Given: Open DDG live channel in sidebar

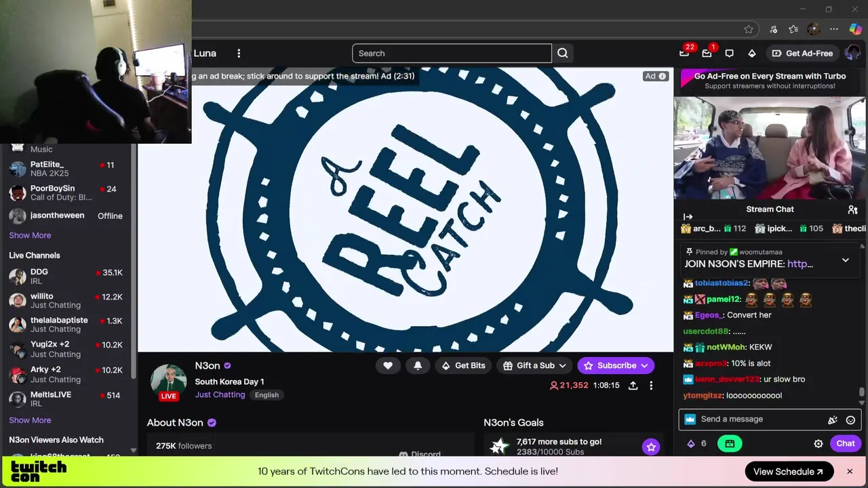Looking at the screenshot, I should coord(66,277).
